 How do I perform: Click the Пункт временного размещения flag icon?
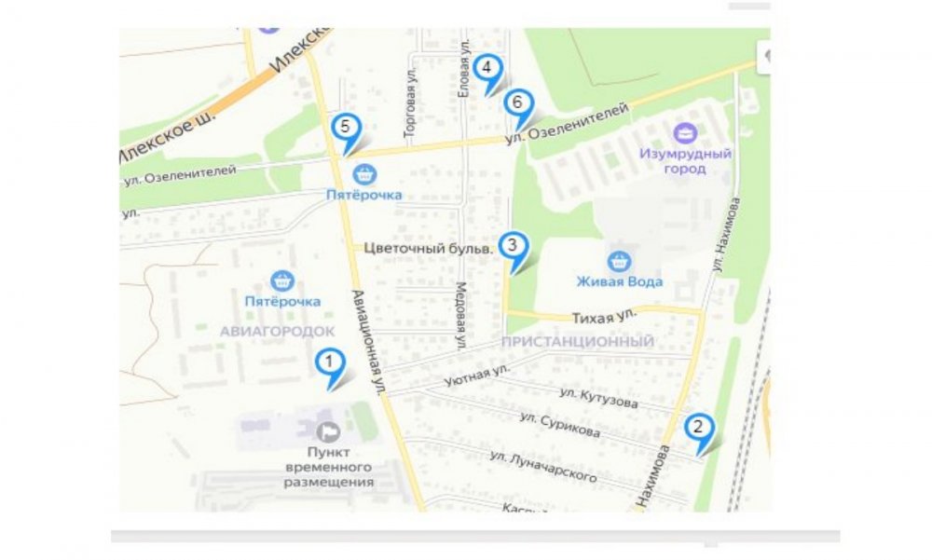(x=327, y=431)
